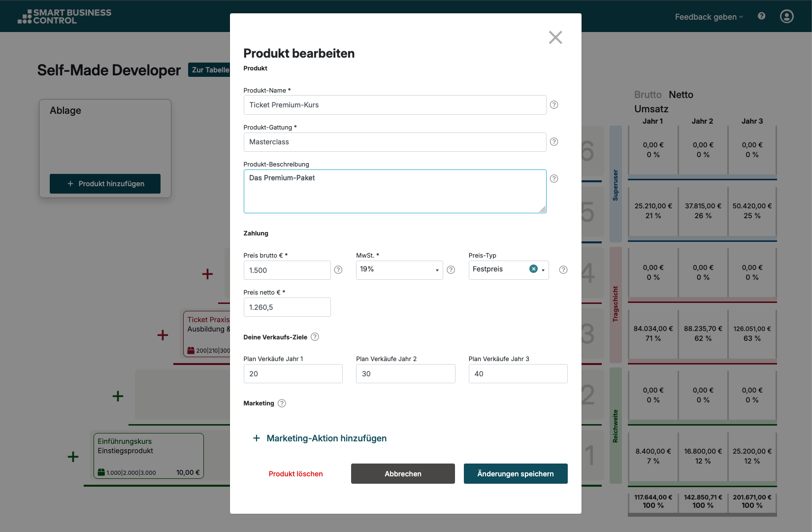Click the Superuser segment label

(x=616, y=185)
